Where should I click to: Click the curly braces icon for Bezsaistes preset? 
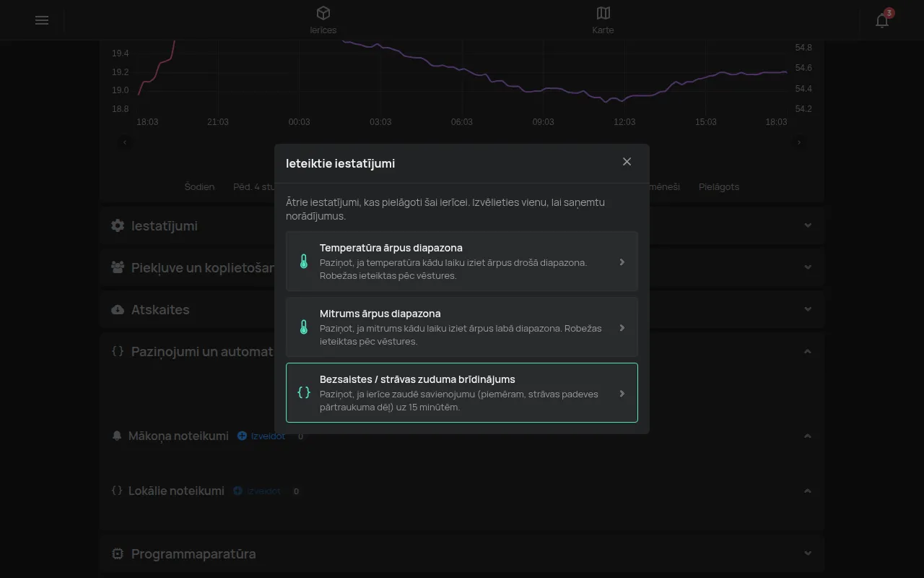coord(304,392)
